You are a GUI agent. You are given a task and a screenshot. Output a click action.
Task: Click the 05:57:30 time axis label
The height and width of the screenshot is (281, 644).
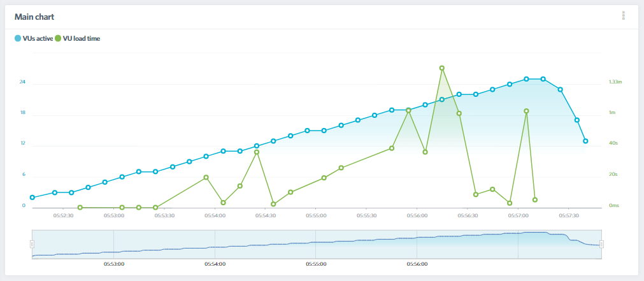coord(569,216)
